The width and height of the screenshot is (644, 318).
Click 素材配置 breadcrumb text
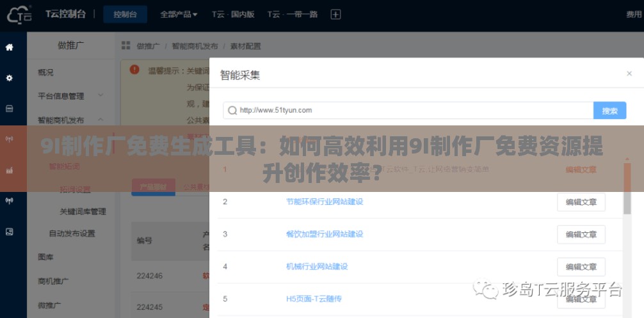(x=245, y=46)
